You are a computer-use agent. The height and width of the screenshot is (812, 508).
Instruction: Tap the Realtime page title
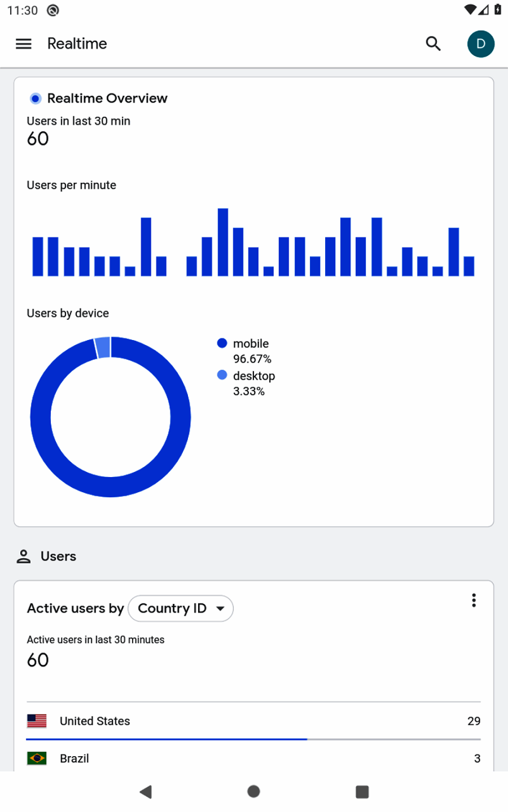77,44
